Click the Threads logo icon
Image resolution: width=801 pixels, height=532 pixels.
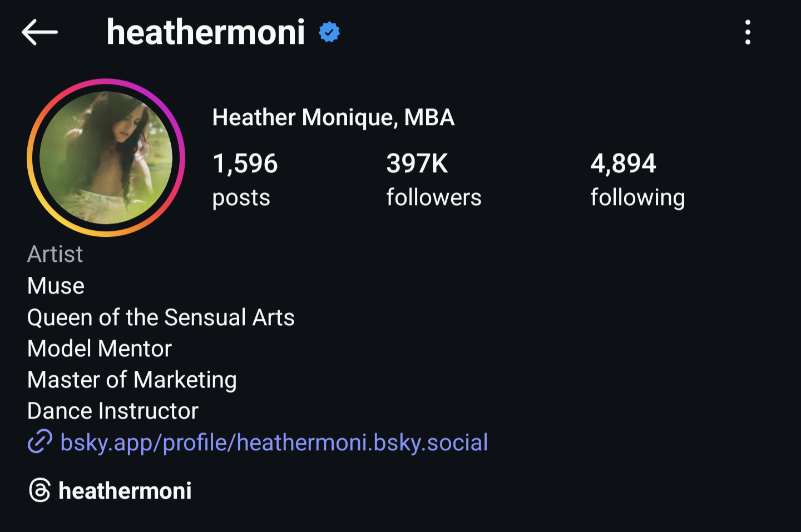40,490
